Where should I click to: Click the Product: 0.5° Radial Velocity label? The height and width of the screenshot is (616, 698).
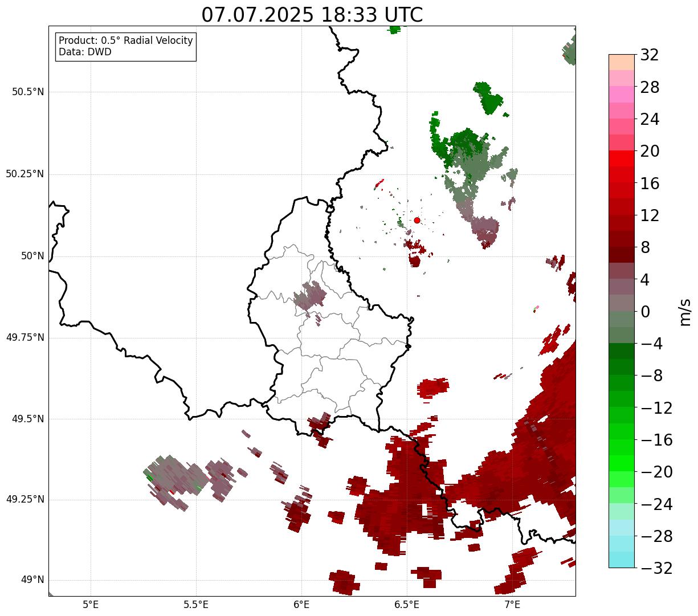(x=126, y=41)
